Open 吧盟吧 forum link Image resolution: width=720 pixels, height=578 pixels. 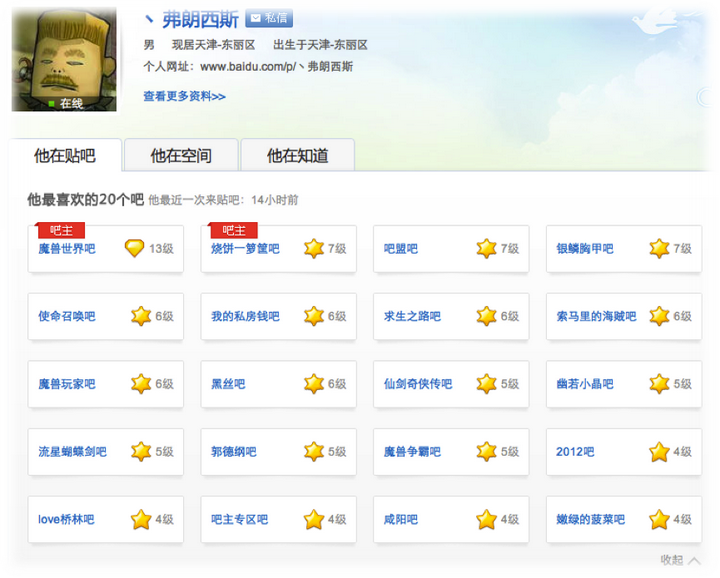click(401, 248)
